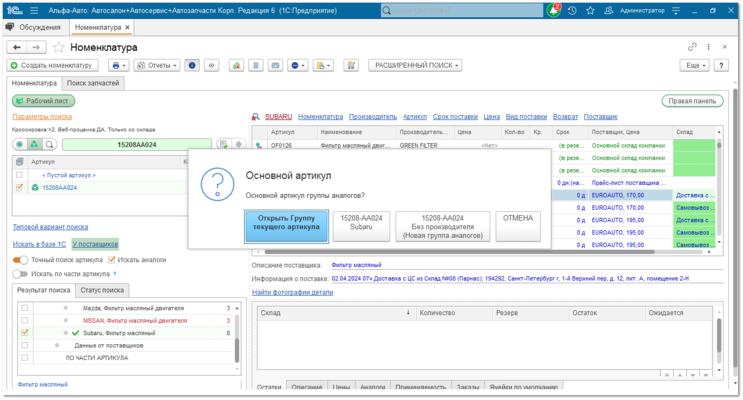Open the 1C main menu hamburger icon
Screen dimensions: 743x400
coord(34,10)
